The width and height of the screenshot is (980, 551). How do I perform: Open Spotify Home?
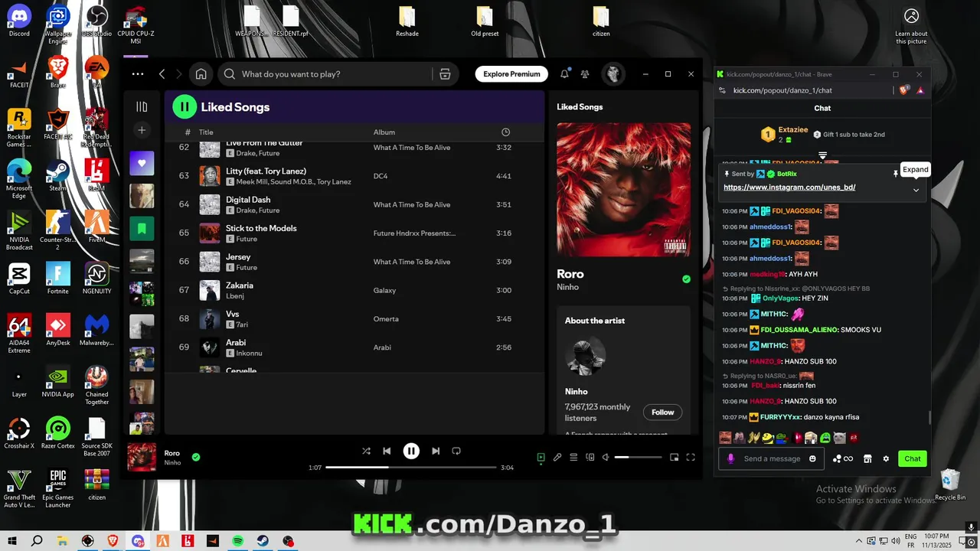pyautogui.click(x=201, y=74)
